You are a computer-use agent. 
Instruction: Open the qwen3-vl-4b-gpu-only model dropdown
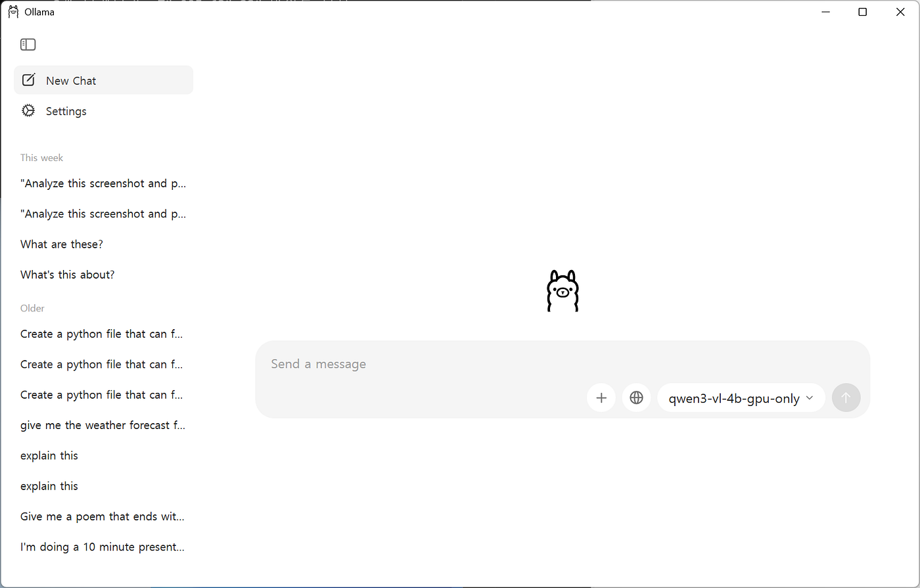click(741, 398)
